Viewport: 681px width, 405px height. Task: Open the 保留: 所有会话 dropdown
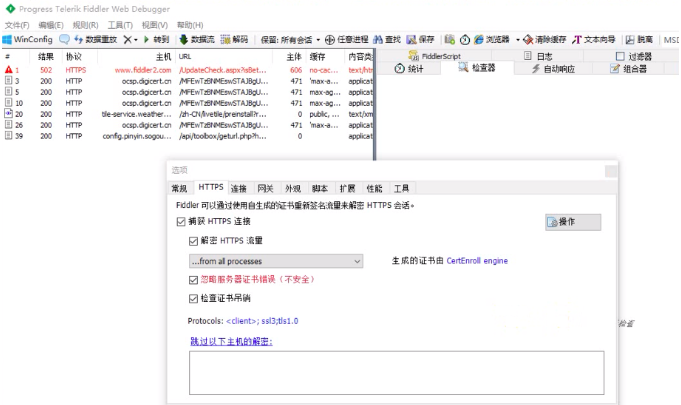pyautogui.click(x=290, y=40)
